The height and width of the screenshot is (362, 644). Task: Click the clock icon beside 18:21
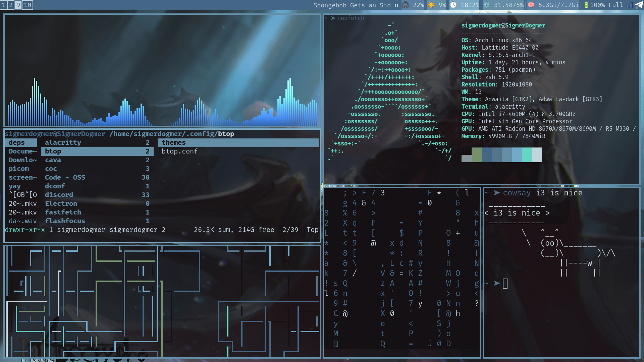(453, 5)
